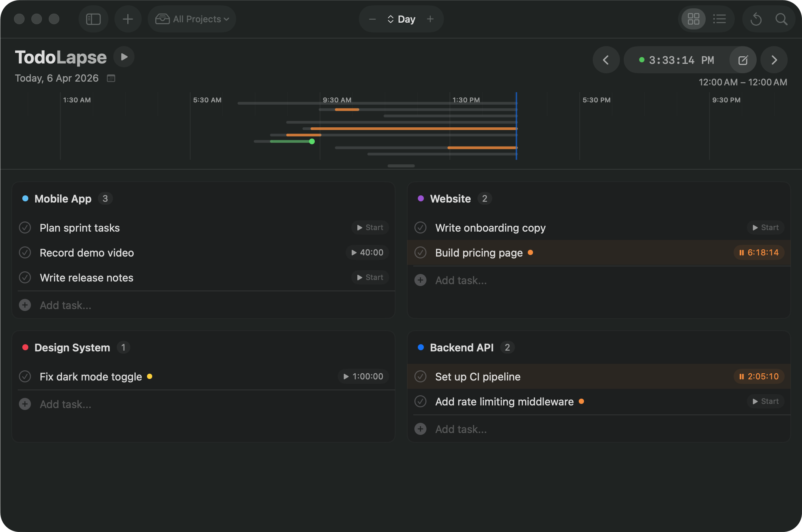The width and height of the screenshot is (802, 532).
Task: Click the undo/refresh arrow icon
Action: (x=756, y=19)
